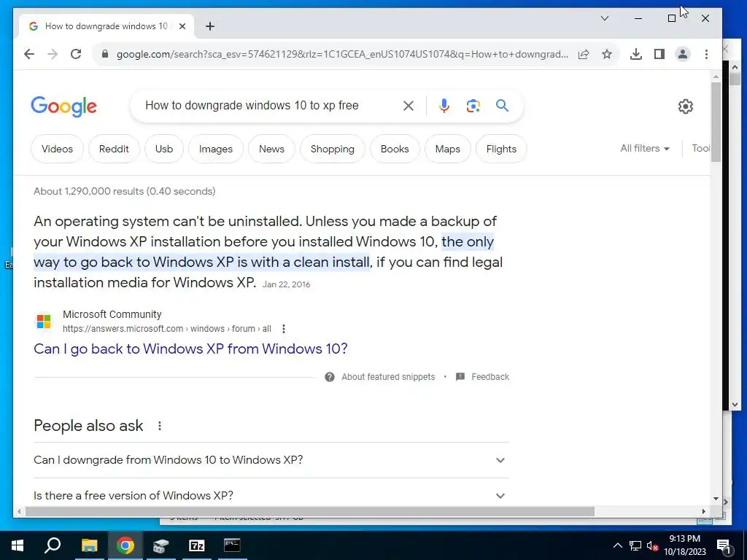Click the forward navigation arrow
Viewport: 747px width, 560px height.
coord(53,54)
